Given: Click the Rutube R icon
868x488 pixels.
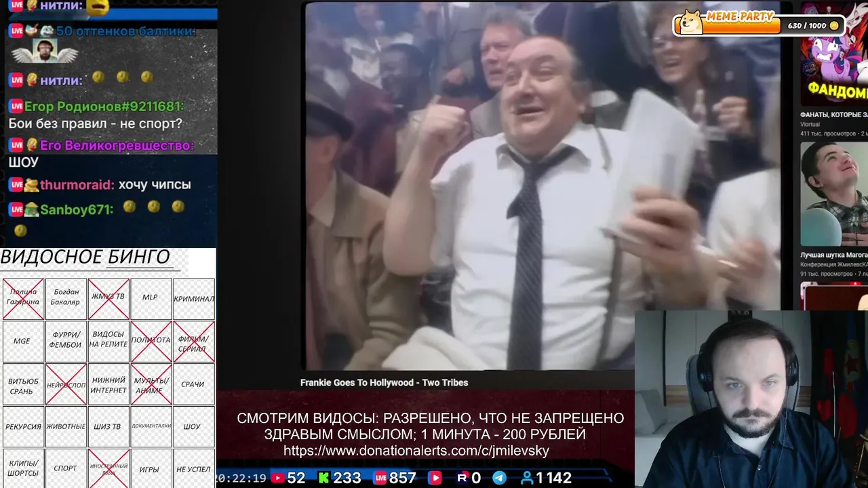Looking at the screenshot, I should (x=462, y=478).
